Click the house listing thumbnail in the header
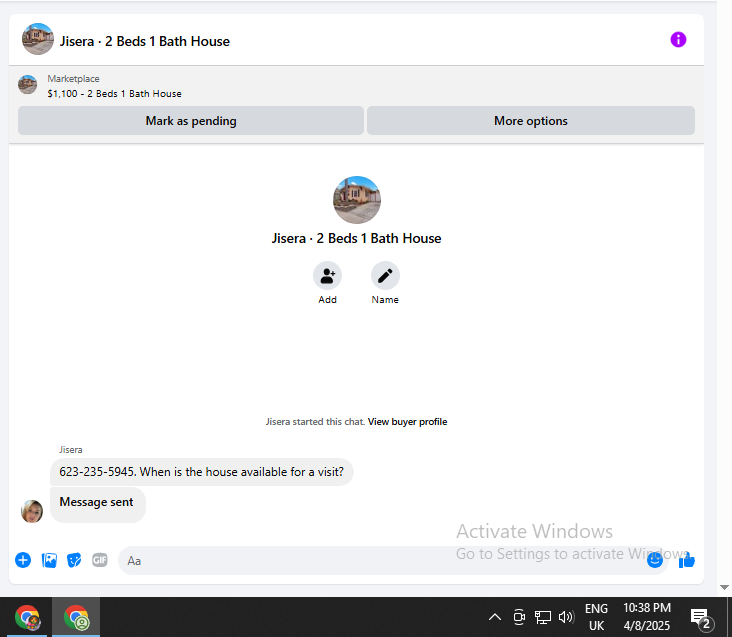Viewport: 732px width, 637px height. point(38,39)
